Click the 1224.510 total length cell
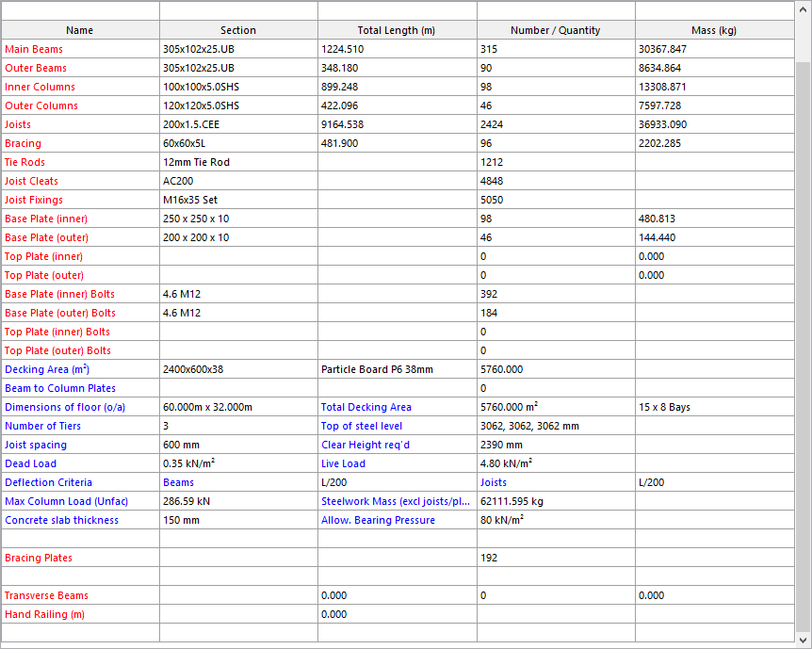The height and width of the screenshot is (649, 812). (398, 49)
